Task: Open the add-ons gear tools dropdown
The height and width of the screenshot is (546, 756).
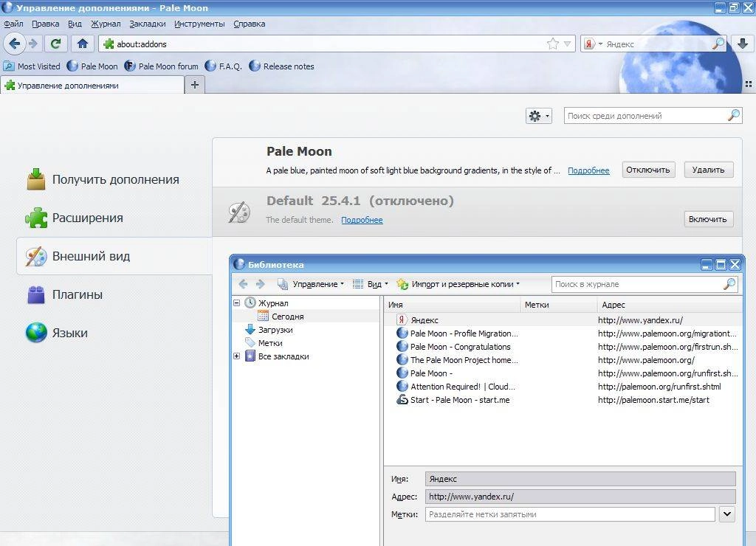Action: coord(538,116)
